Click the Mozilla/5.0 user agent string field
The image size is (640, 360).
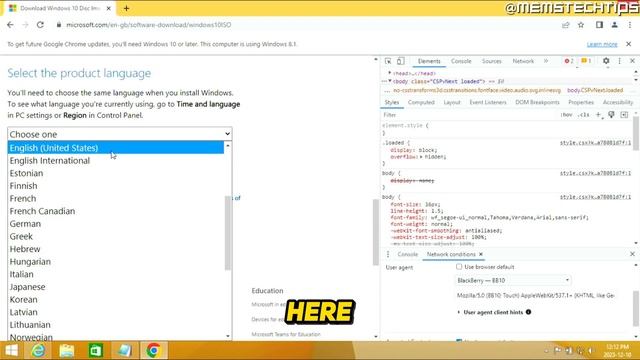tap(536, 296)
